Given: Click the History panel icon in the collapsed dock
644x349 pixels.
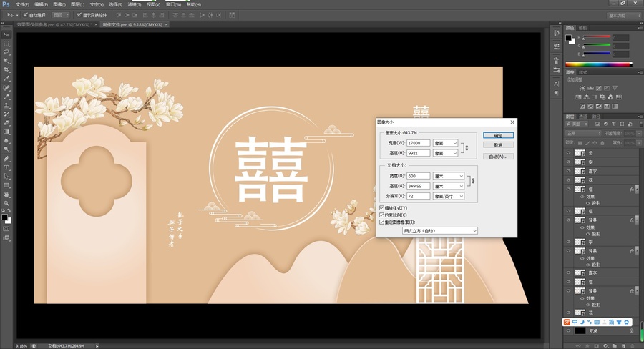Looking at the screenshot, I should coord(557,33).
